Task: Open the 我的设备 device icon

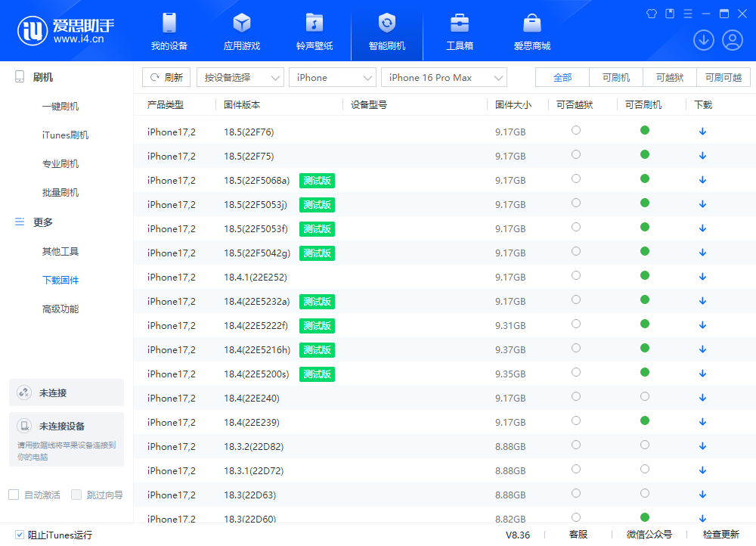Action: click(x=169, y=23)
